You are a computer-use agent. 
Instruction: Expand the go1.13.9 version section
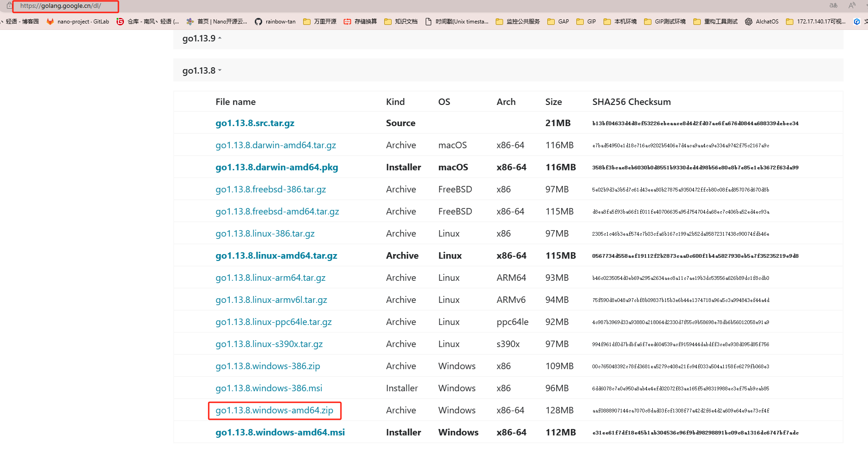[x=202, y=38]
